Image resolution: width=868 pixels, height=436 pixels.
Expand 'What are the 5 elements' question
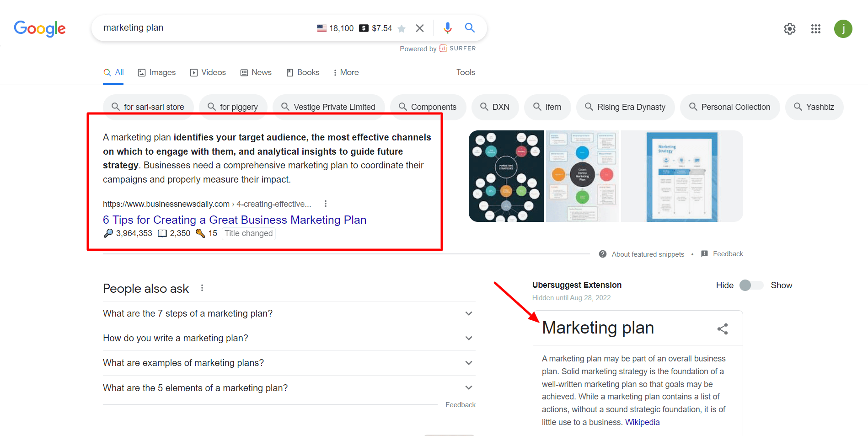289,388
